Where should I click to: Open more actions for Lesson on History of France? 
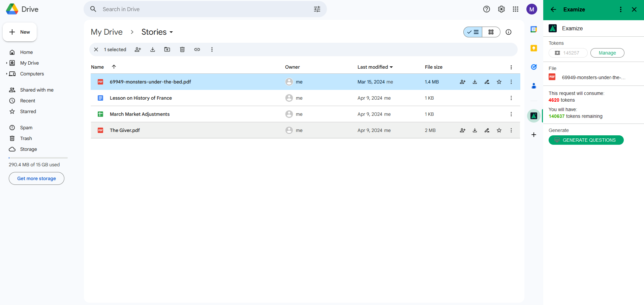(511, 98)
